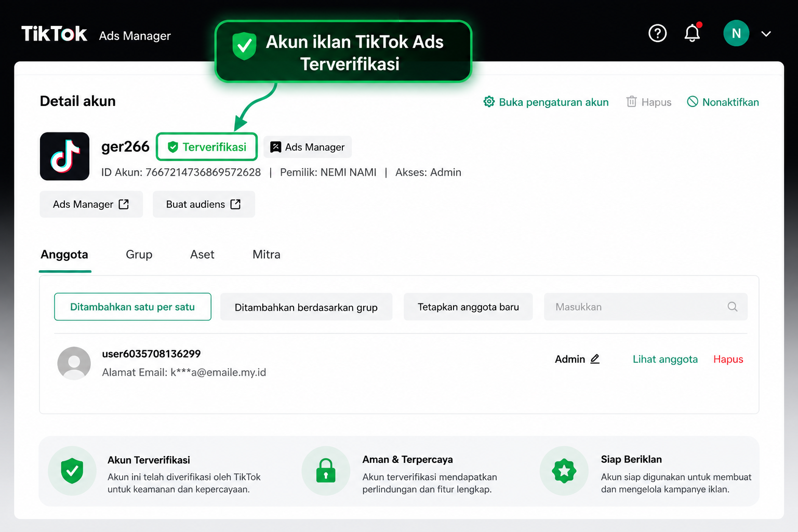Click the Detail akun heading

[78, 101]
